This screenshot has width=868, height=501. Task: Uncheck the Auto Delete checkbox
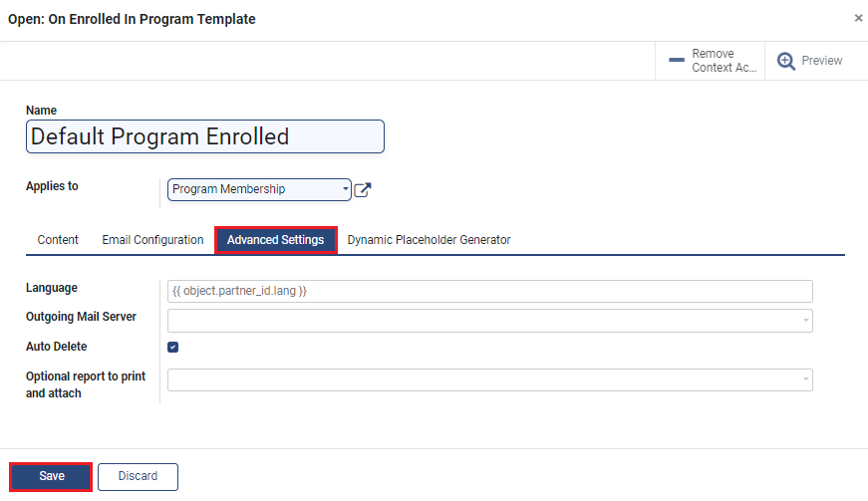coord(172,347)
